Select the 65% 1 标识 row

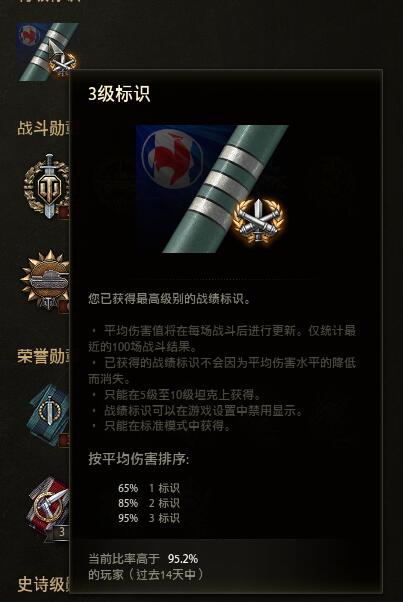coord(149,488)
